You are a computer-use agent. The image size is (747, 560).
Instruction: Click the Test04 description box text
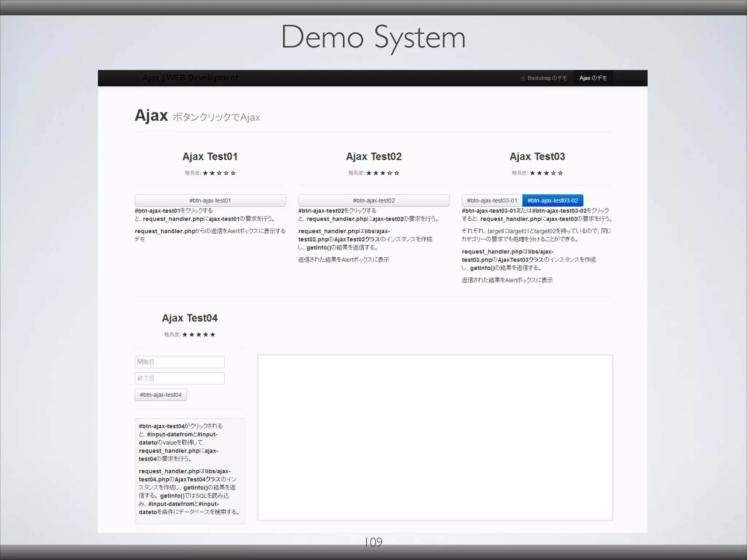coord(190,469)
